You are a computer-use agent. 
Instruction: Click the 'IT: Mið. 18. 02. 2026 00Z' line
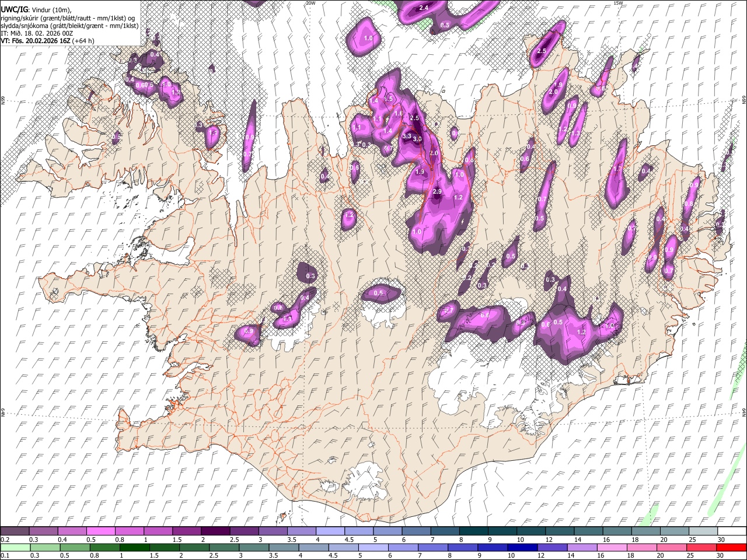tap(37, 33)
